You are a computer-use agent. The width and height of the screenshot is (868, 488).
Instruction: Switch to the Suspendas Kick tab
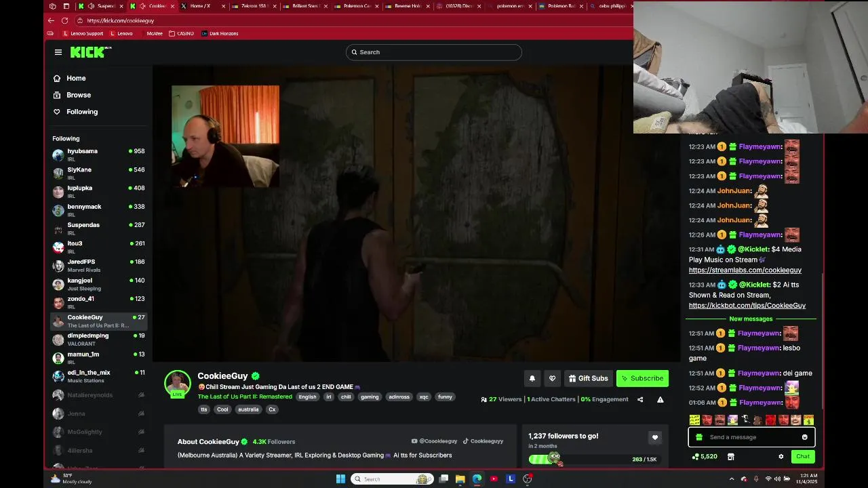pos(102,6)
